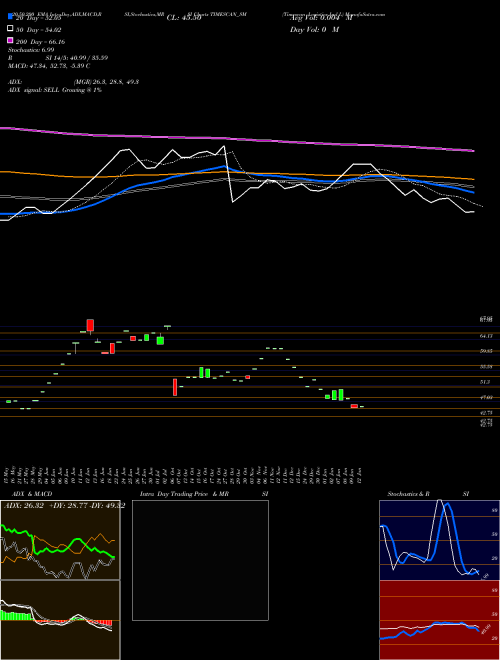The height and width of the screenshot is (660, 500).
Task: Click the blue 20 Day legend swatch
Action: (10, 17)
